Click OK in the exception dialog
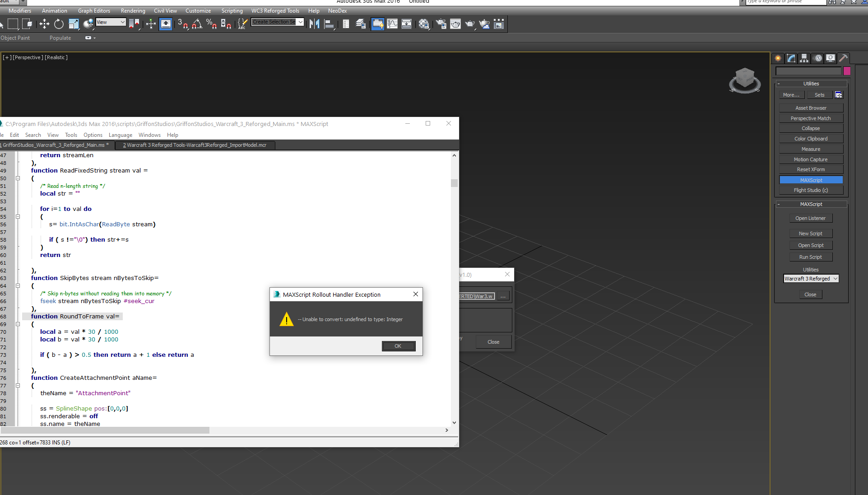 (398, 346)
